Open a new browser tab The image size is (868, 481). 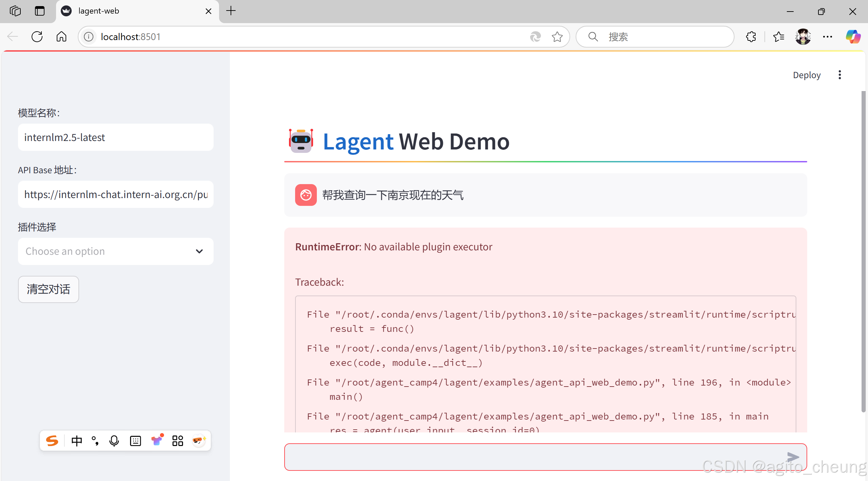[231, 11]
